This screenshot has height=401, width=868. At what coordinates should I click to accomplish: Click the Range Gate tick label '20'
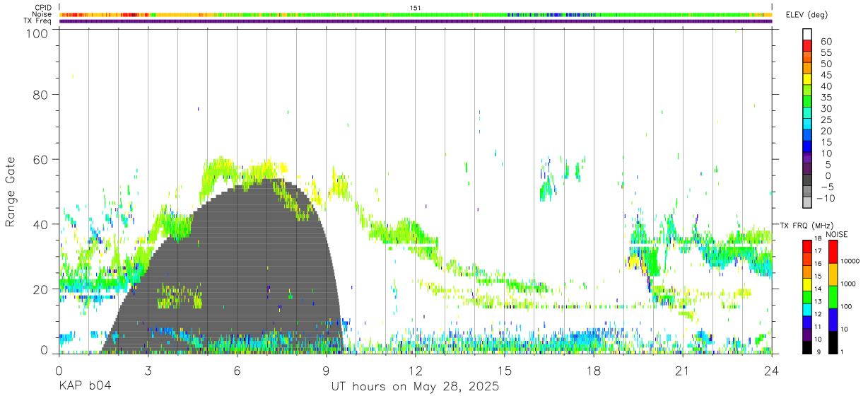[41, 289]
